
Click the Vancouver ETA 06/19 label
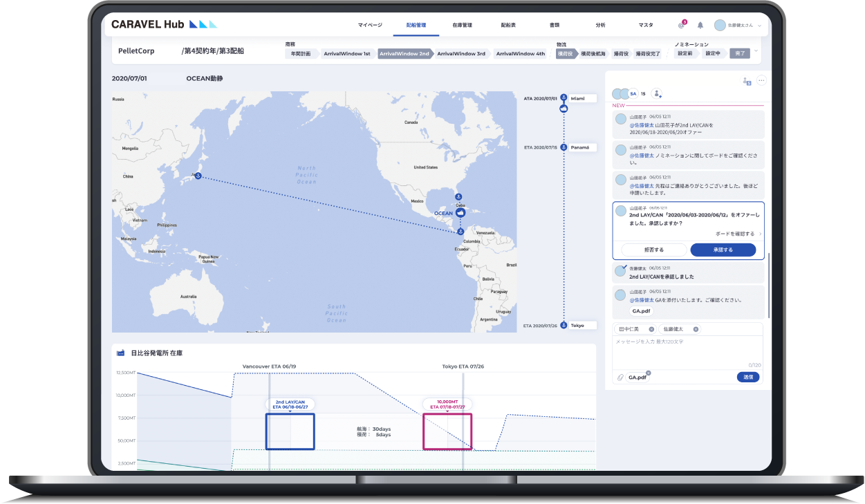269,366
